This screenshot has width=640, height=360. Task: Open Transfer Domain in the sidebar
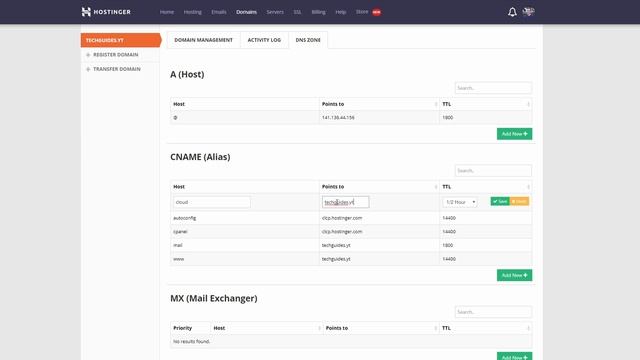[x=117, y=69]
